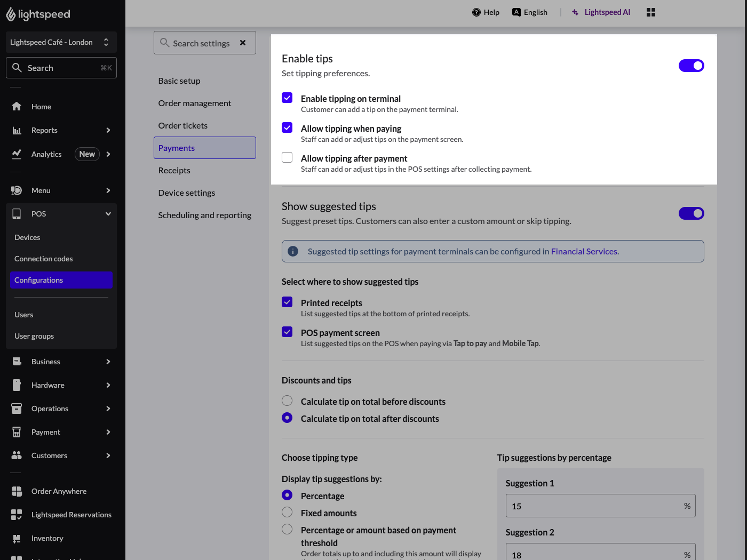Open the Device settings tab
Image resolution: width=747 pixels, height=560 pixels.
tap(186, 193)
